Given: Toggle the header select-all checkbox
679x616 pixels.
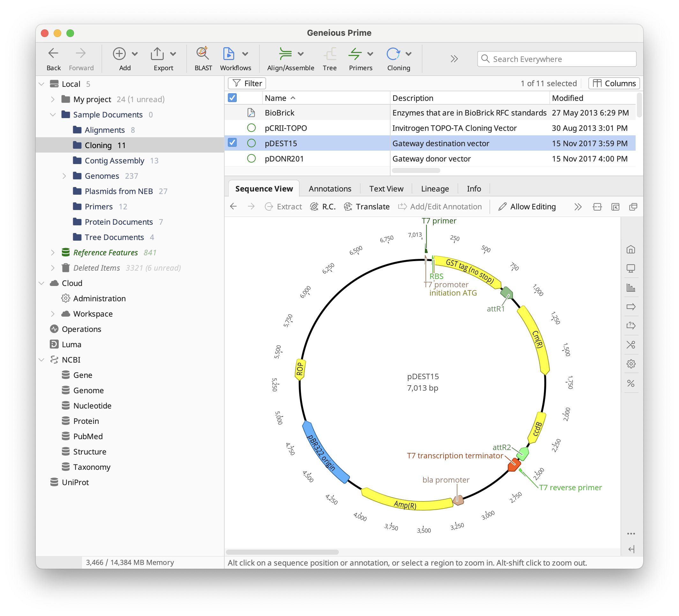Looking at the screenshot, I should (x=232, y=98).
